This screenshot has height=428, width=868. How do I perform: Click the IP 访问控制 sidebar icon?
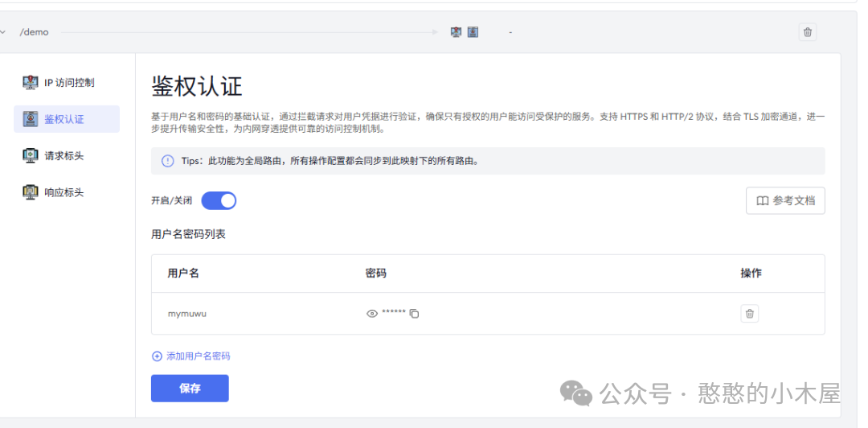tap(31, 82)
